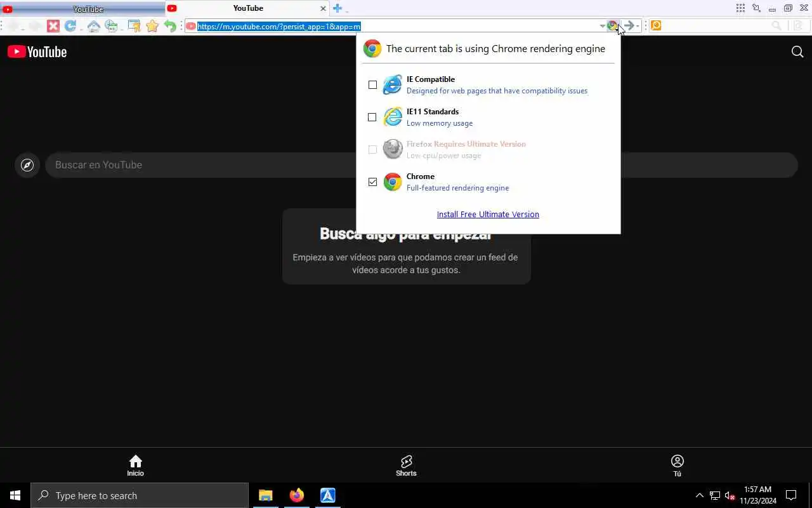Open the YouTube Shorts tab

coord(406,465)
